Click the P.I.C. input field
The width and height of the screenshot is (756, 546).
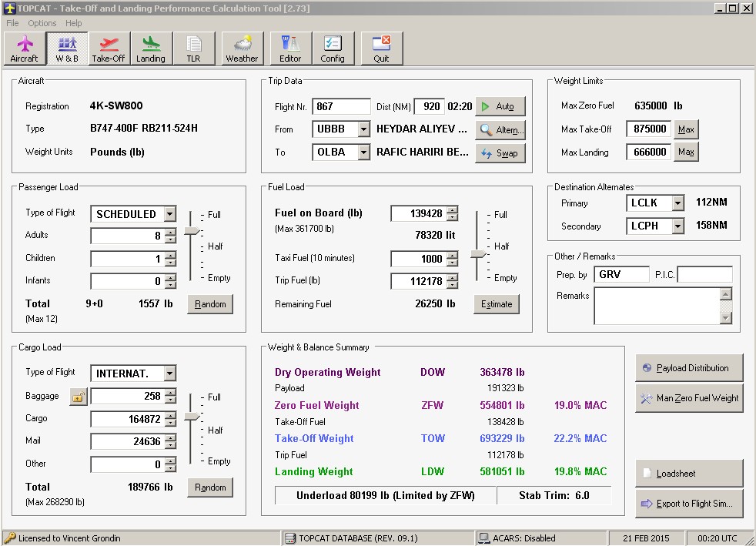click(x=705, y=274)
